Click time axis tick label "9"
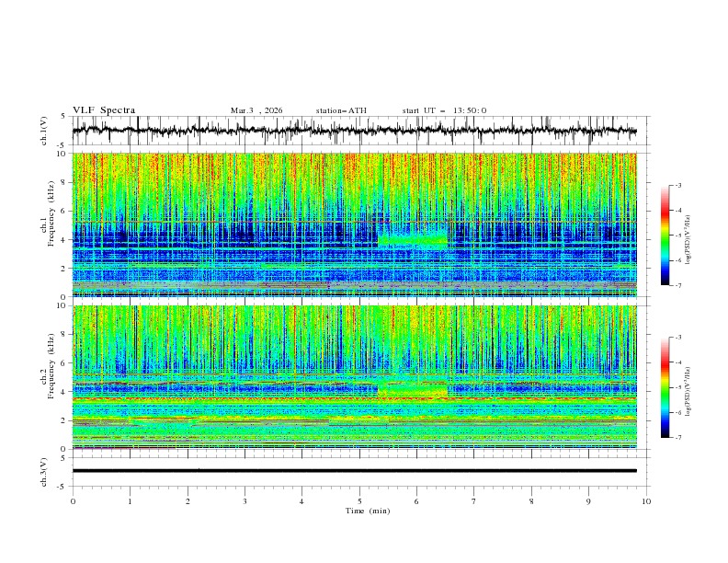 pyautogui.click(x=588, y=501)
